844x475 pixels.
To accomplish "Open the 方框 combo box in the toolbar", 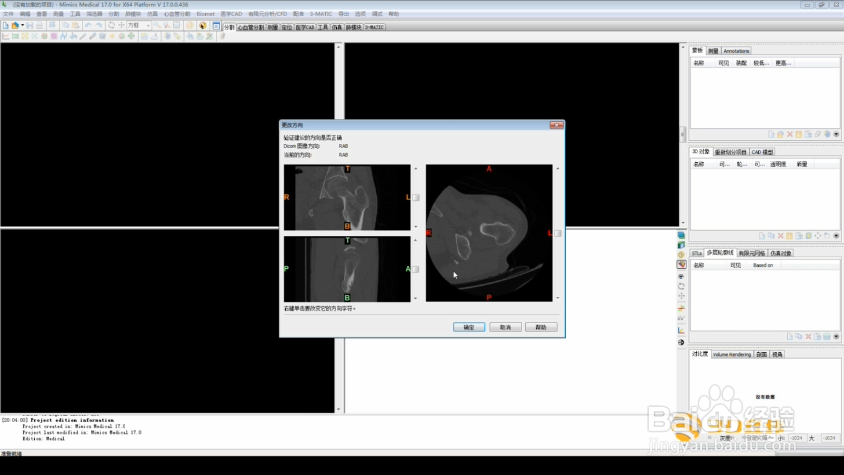I will [x=138, y=25].
